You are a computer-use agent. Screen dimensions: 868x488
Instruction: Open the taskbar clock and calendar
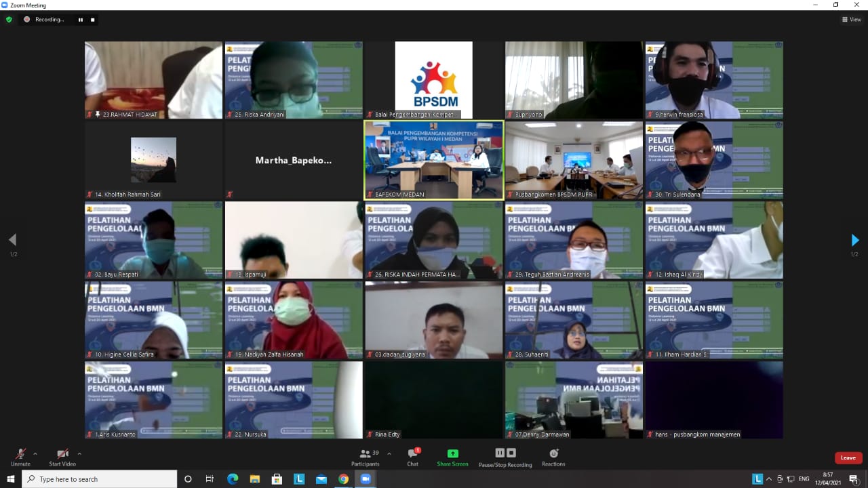[828, 479]
